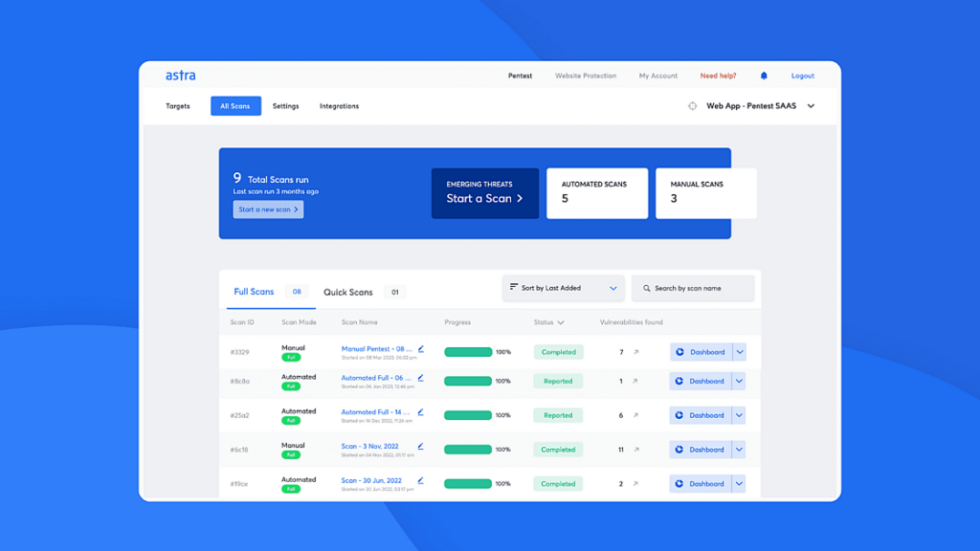Go to Website Protection
The image size is (980, 551).
pos(586,76)
